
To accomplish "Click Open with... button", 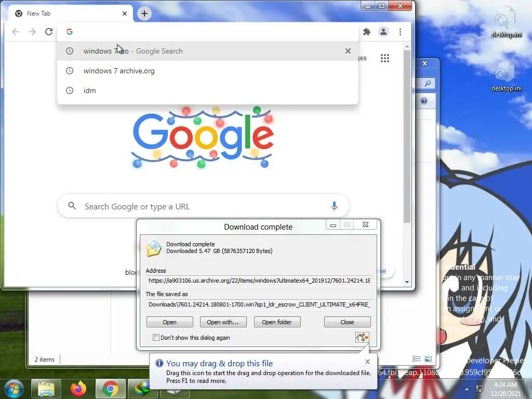I will [223, 322].
